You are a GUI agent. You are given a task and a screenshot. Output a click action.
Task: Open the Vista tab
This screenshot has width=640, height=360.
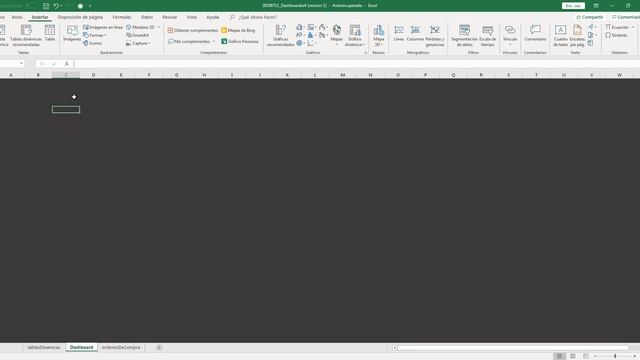click(191, 17)
